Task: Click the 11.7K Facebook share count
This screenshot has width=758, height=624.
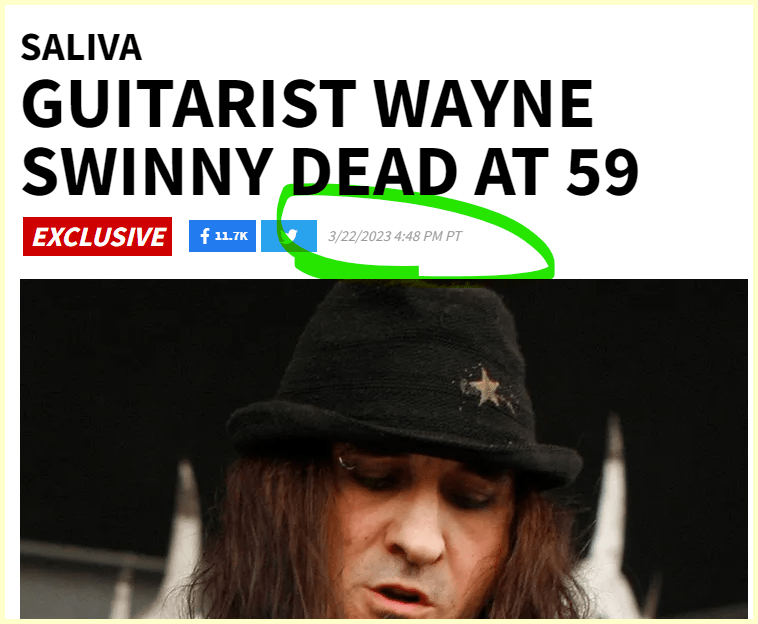Action: click(231, 236)
